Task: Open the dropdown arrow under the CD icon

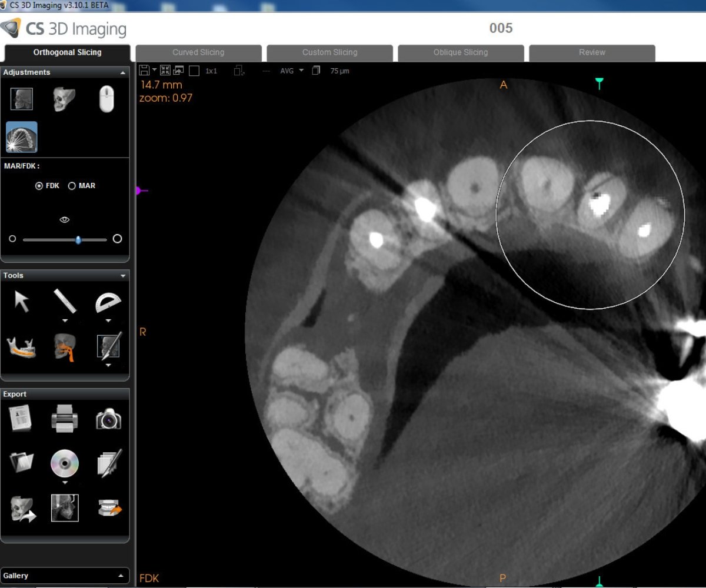Action: click(x=65, y=483)
